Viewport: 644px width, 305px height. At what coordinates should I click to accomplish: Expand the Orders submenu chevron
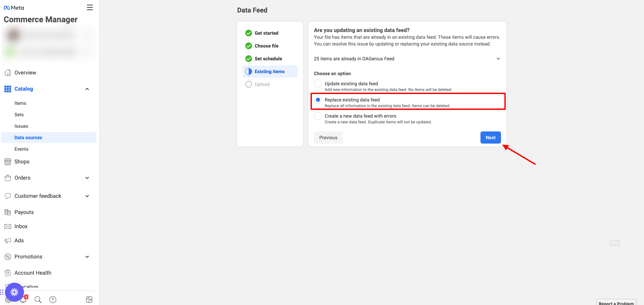(87, 178)
